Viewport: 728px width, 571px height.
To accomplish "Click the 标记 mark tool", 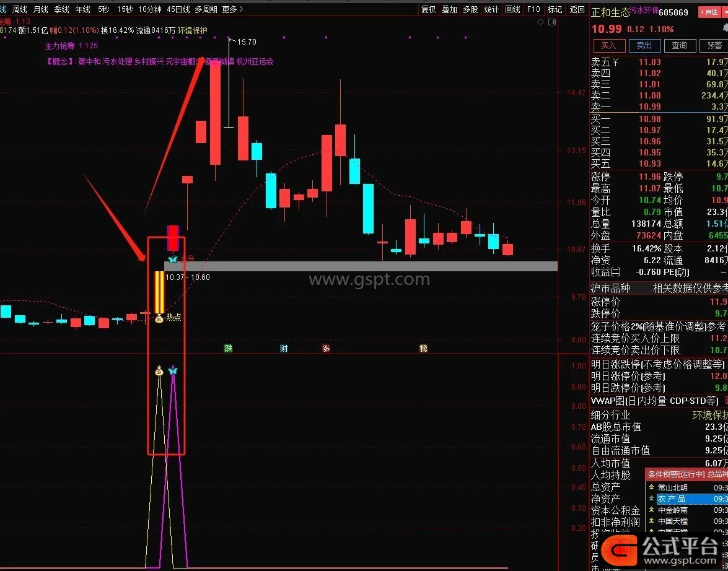I will tap(555, 9).
